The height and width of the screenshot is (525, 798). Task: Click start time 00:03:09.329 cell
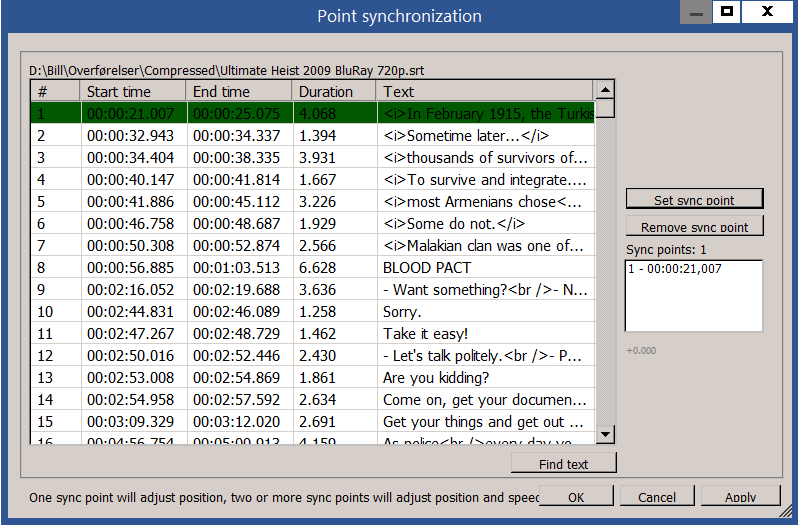coord(134,421)
